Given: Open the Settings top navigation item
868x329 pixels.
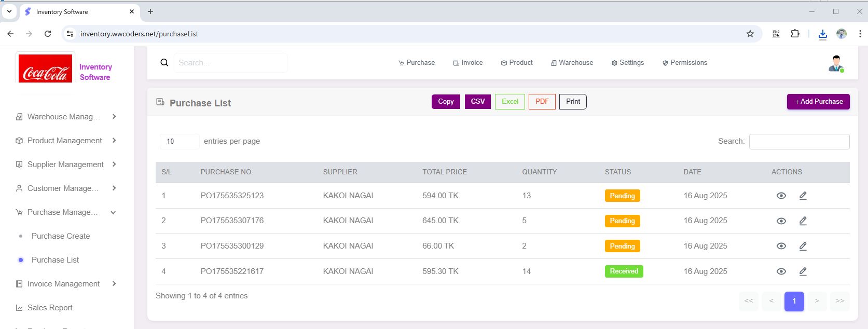Looking at the screenshot, I should tap(628, 63).
